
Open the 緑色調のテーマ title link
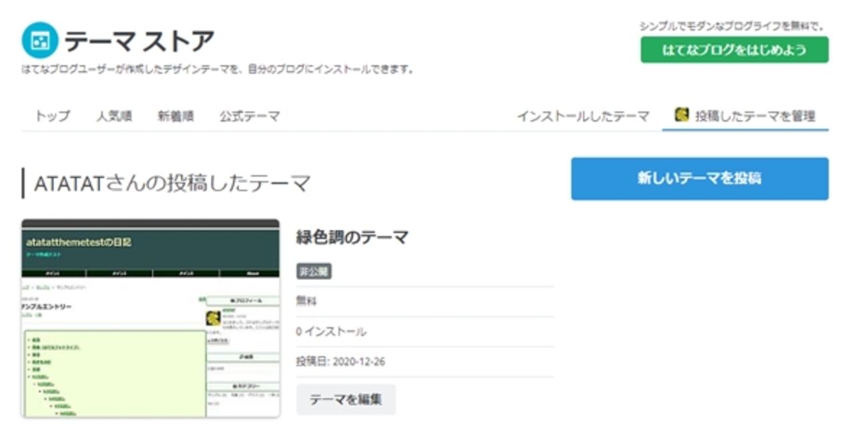pyautogui.click(x=352, y=237)
